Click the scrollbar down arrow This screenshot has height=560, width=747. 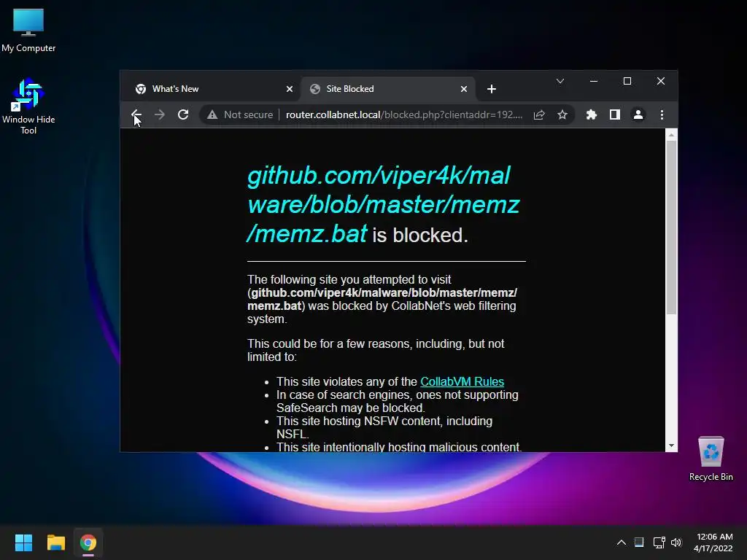(x=671, y=446)
